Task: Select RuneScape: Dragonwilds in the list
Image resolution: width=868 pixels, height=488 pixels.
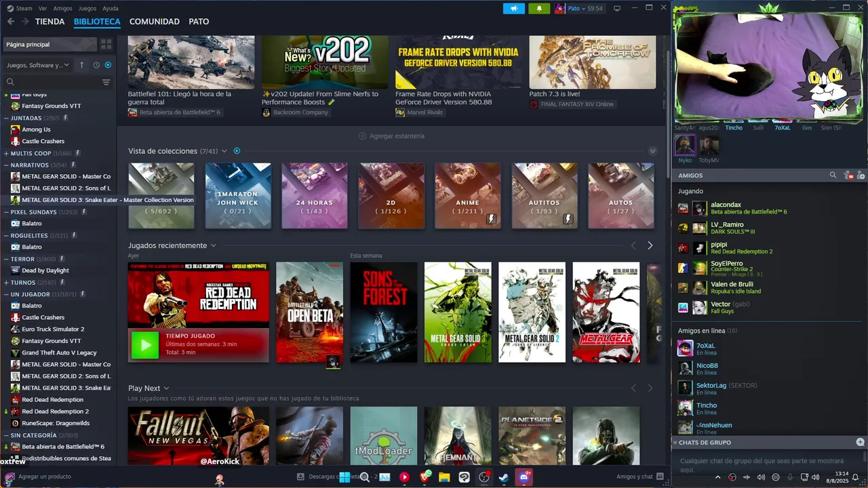Action: pos(56,423)
